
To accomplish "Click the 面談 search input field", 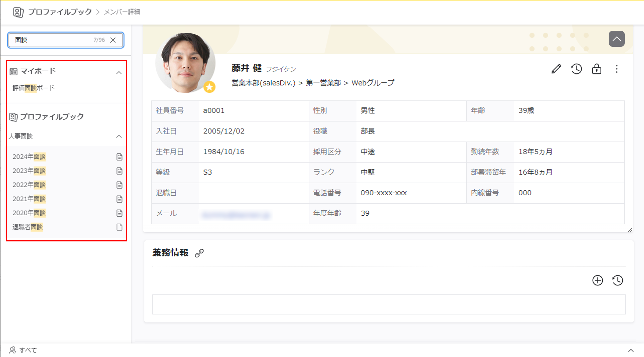I will pos(53,40).
